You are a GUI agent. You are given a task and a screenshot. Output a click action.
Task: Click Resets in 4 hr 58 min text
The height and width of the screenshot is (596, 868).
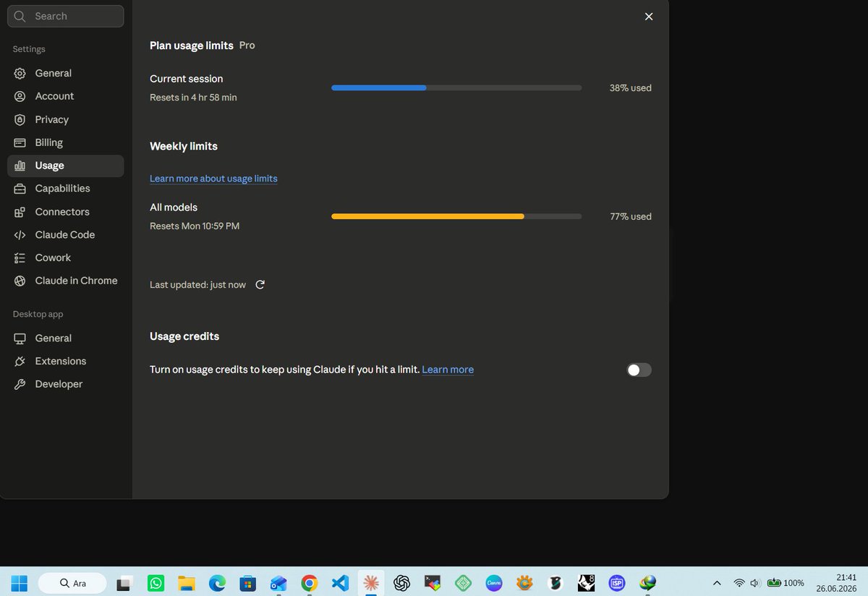click(193, 98)
